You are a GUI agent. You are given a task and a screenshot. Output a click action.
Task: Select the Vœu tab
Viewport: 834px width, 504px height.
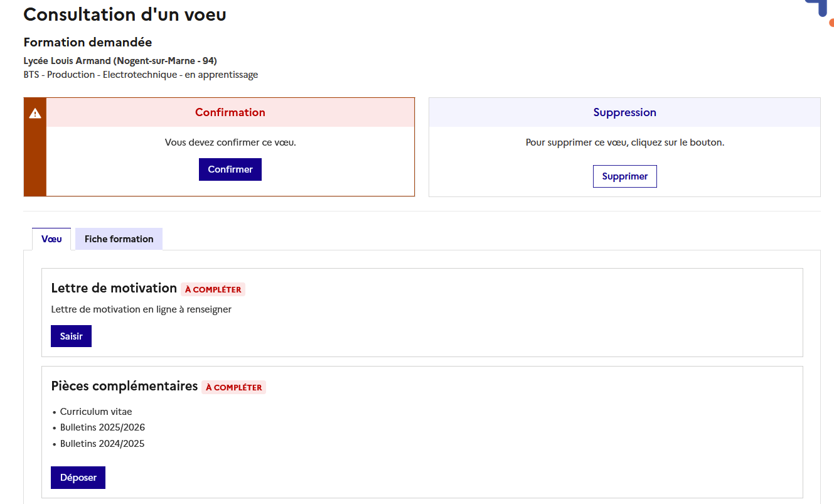click(51, 239)
